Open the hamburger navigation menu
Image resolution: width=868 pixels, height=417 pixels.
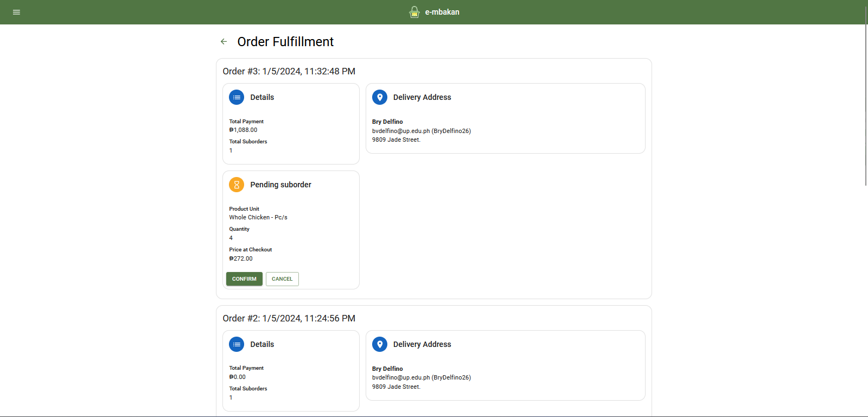(16, 12)
